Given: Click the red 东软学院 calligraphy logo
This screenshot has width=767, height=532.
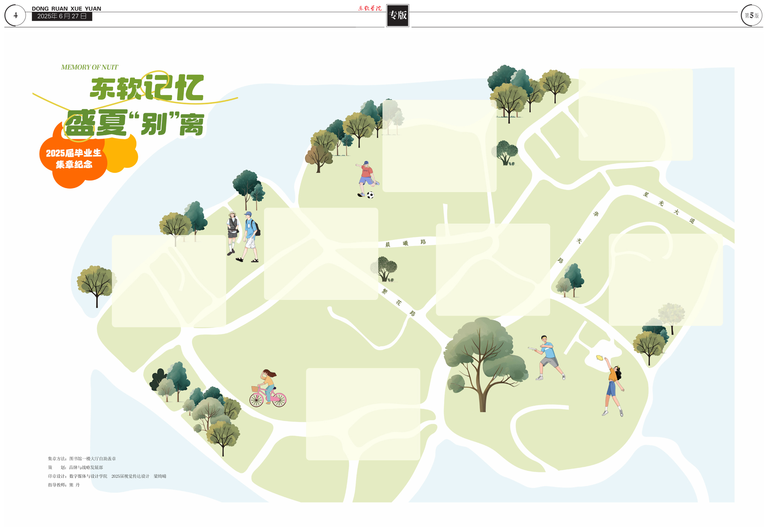Looking at the screenshot, I should [370, 8].
